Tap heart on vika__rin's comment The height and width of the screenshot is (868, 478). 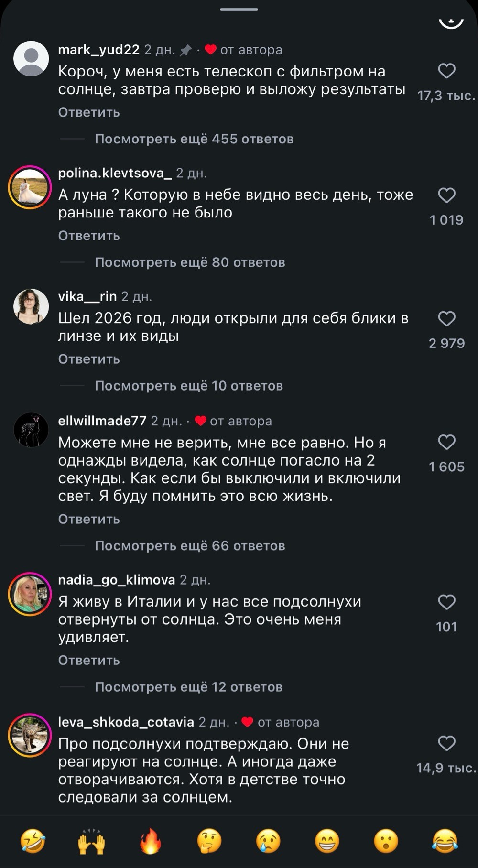[x=446, y=318]
